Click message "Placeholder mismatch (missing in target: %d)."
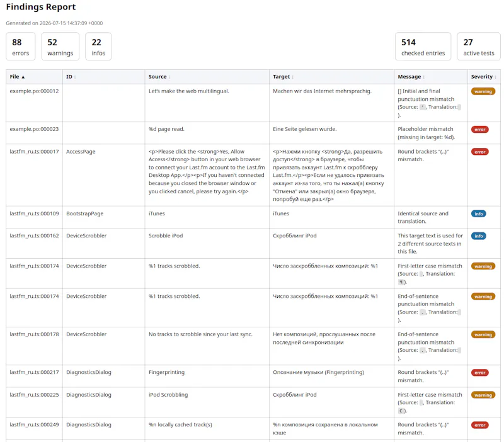This screenshot has width=504, height=442. tap(427, 133)
